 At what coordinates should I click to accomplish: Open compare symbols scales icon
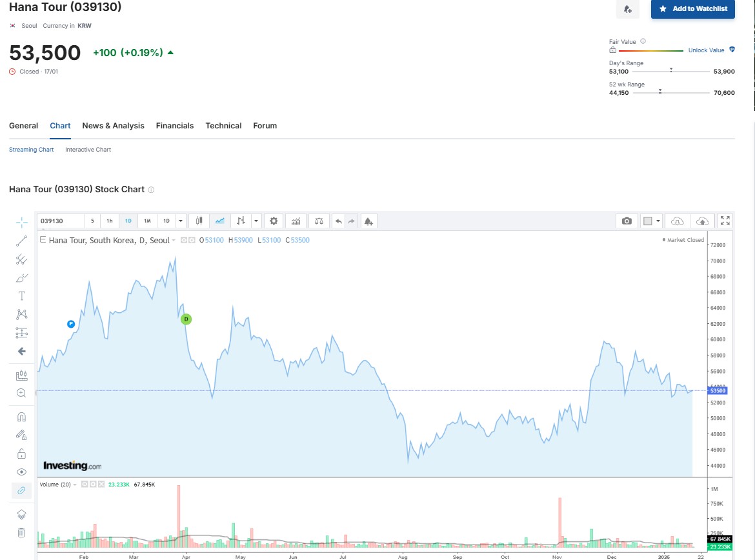pyautogui.click(x=319, y=221)
